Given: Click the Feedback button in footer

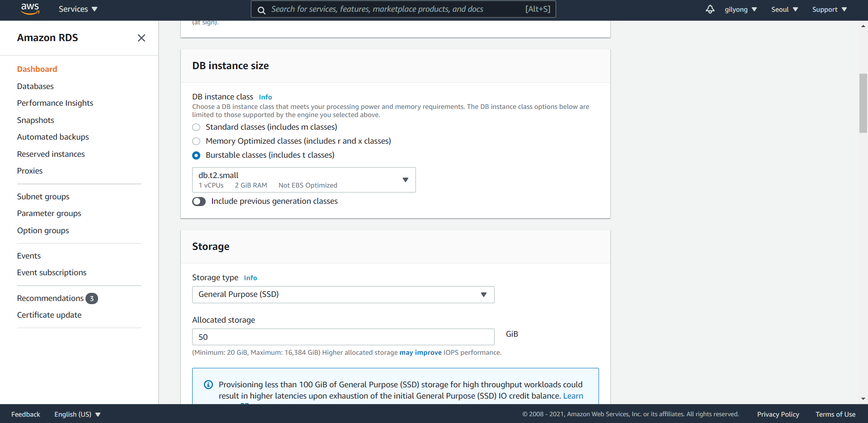Looking at the screenshot, I should coord(26,414).
